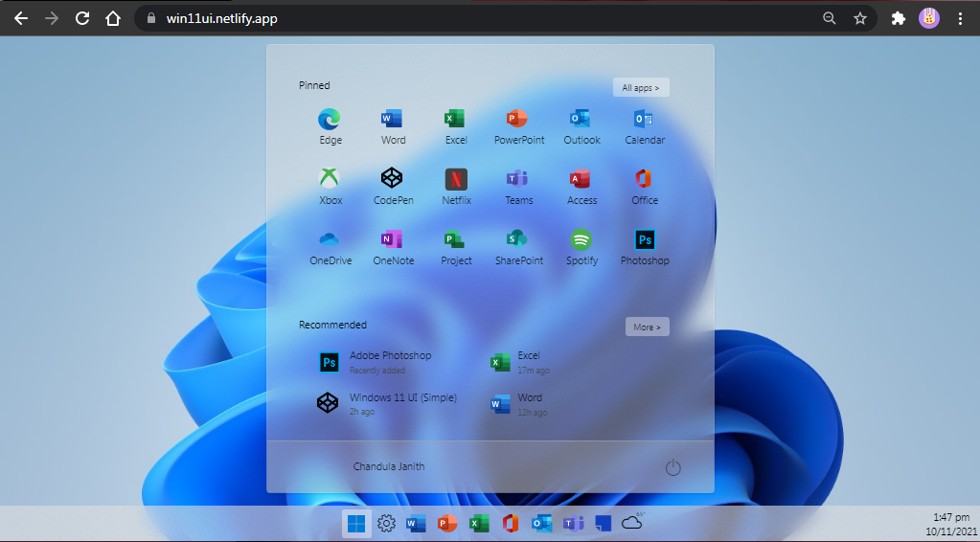Click the padlock site info icon

[150, 19]
